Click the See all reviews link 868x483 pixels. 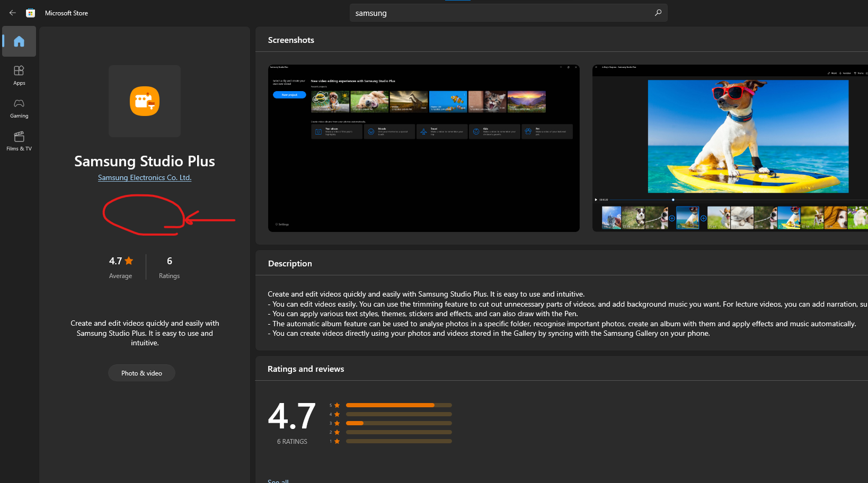tap(278, 481)
